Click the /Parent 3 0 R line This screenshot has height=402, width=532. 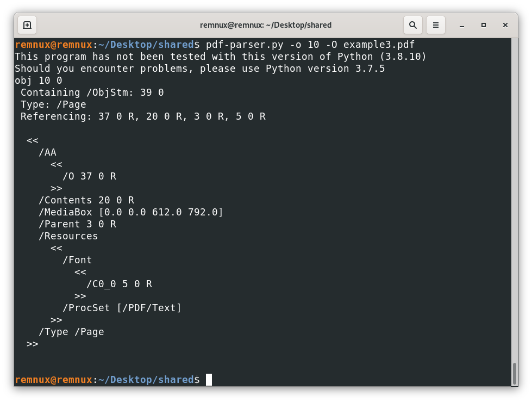pyautogui.click(x=77, y=224)
